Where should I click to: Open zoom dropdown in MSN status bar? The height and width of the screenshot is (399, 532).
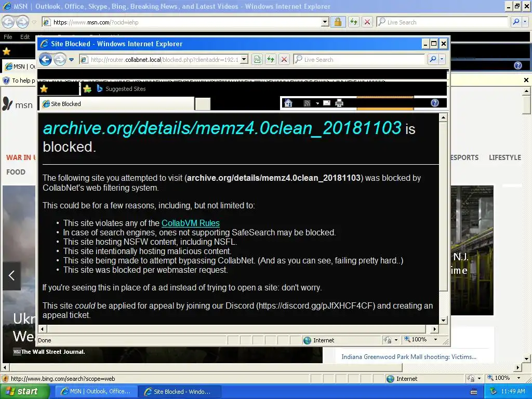518,378
